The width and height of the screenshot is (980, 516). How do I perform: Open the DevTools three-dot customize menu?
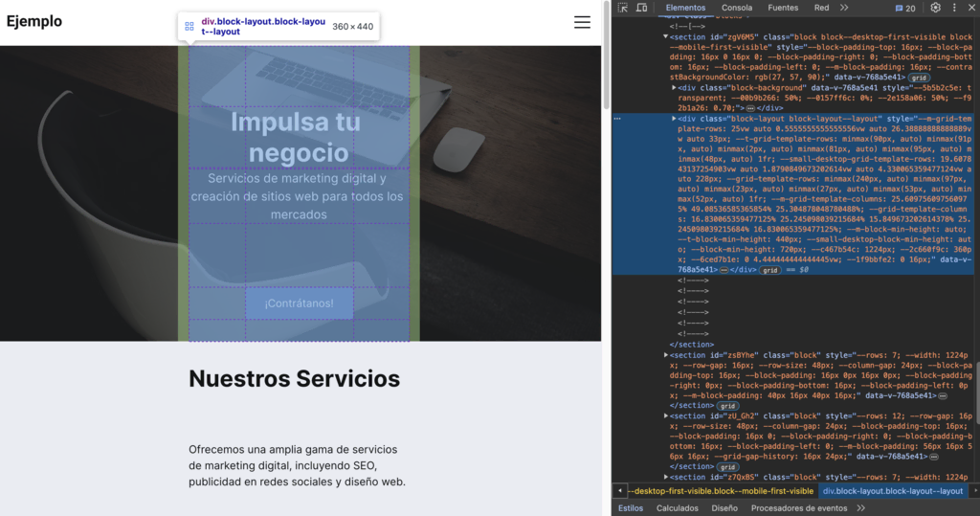tap(953, 8)
